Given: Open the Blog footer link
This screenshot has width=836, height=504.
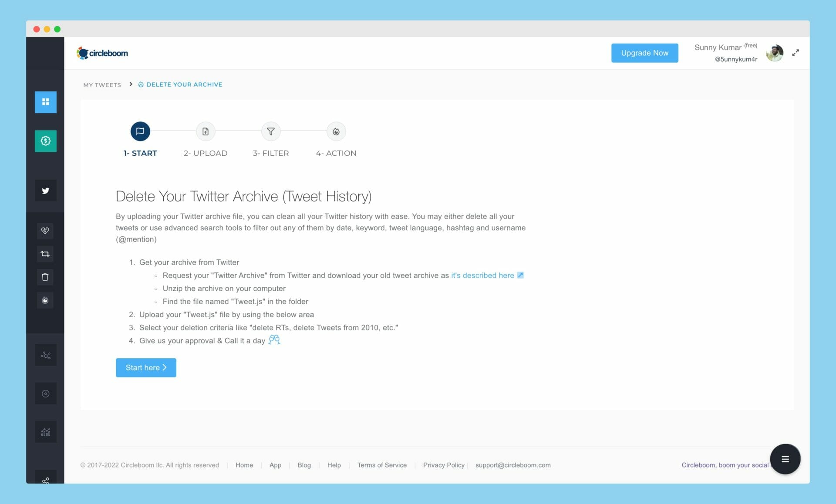Looking at the screenshot, I should pos(304,465).
